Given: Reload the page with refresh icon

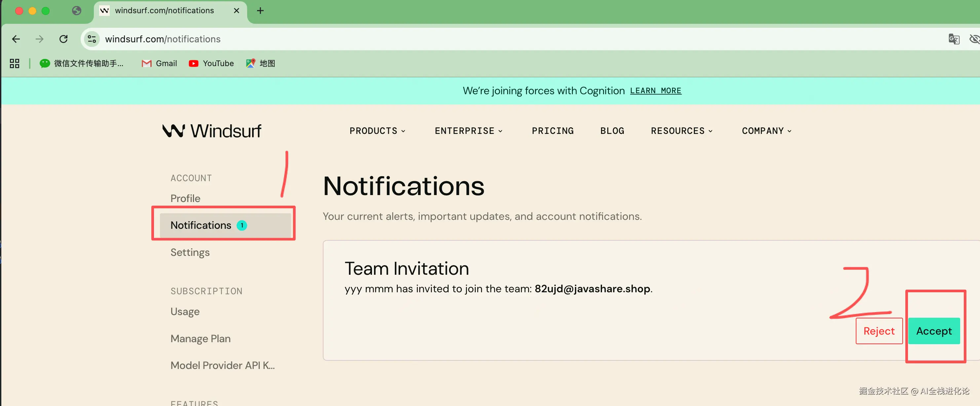Looking at the screenshot, I should (63, 39).
